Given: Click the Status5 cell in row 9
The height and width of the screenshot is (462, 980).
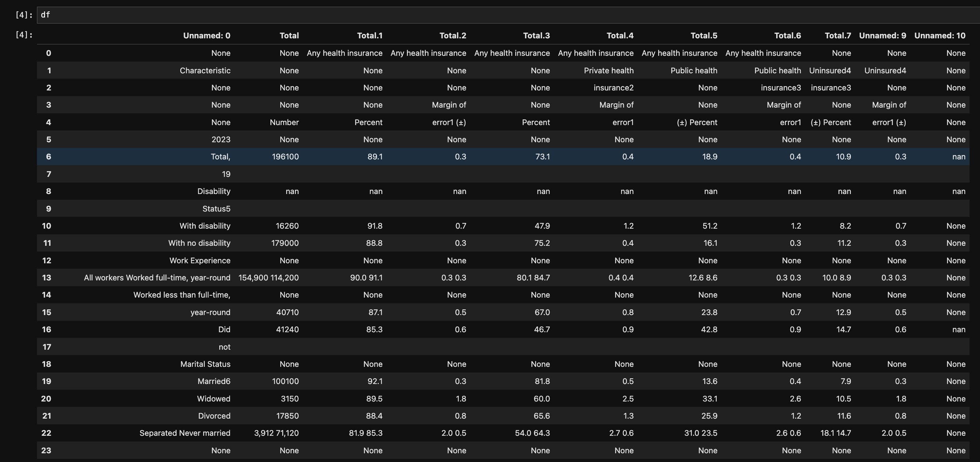Looking at the screenshot, I should pyautogui.click(x=217, y=209).
